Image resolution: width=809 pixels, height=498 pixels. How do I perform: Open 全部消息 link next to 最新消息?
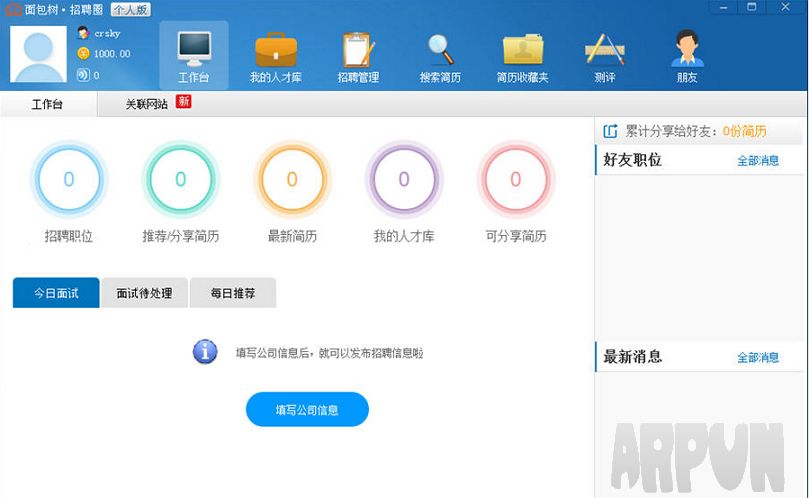[757, 358]
